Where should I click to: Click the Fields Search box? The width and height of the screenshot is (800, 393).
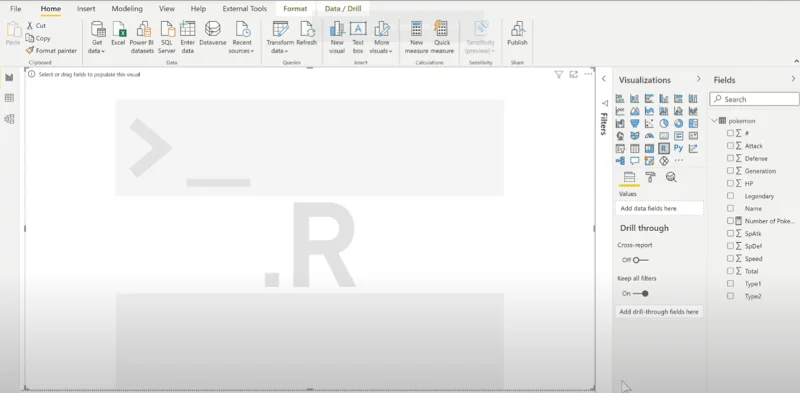(755, 99)
